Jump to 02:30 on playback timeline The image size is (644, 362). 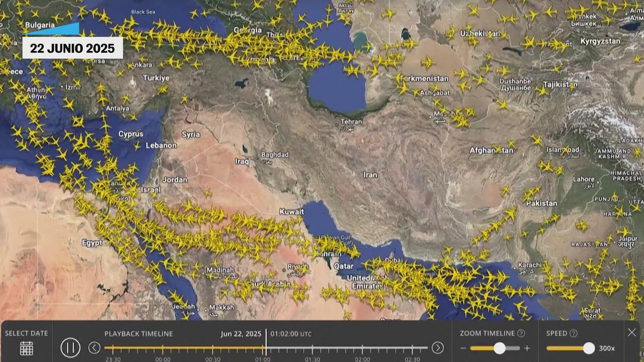pyautogui.click(x=412, y=359)
